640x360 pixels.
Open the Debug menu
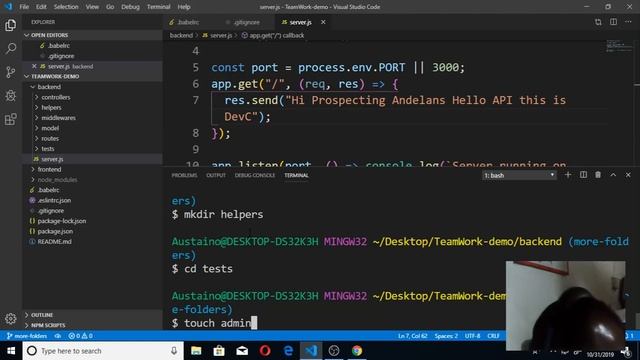(x=130, y=7)
